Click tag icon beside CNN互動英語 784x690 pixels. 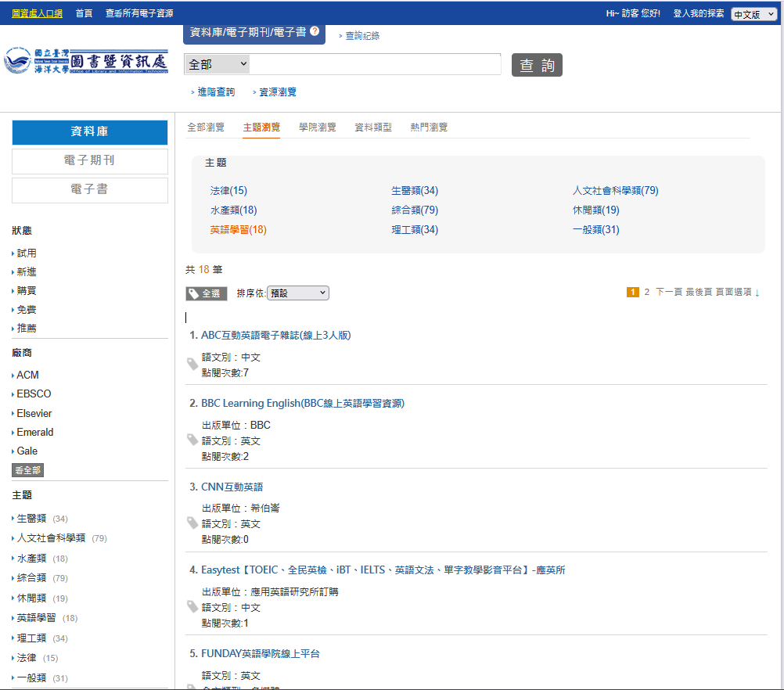(x=192, y=523)
